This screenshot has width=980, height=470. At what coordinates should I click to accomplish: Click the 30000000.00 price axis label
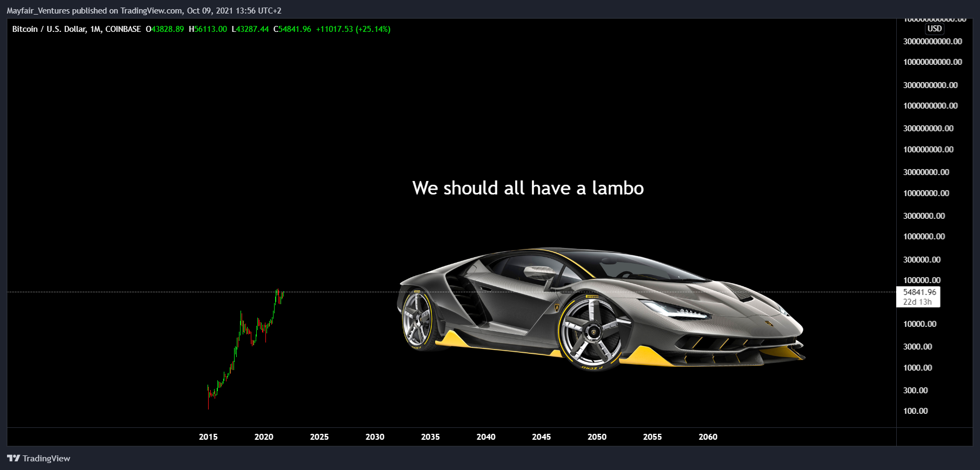click(926, 172)
